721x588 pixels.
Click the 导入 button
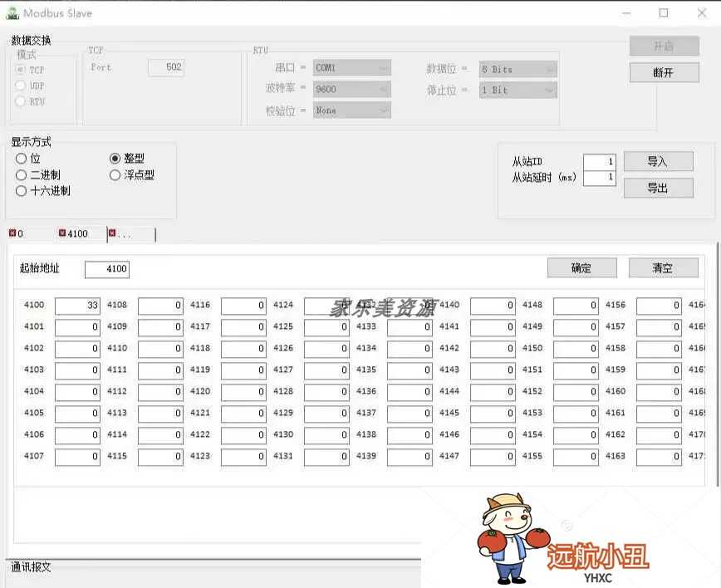click(x=658, y=161)
